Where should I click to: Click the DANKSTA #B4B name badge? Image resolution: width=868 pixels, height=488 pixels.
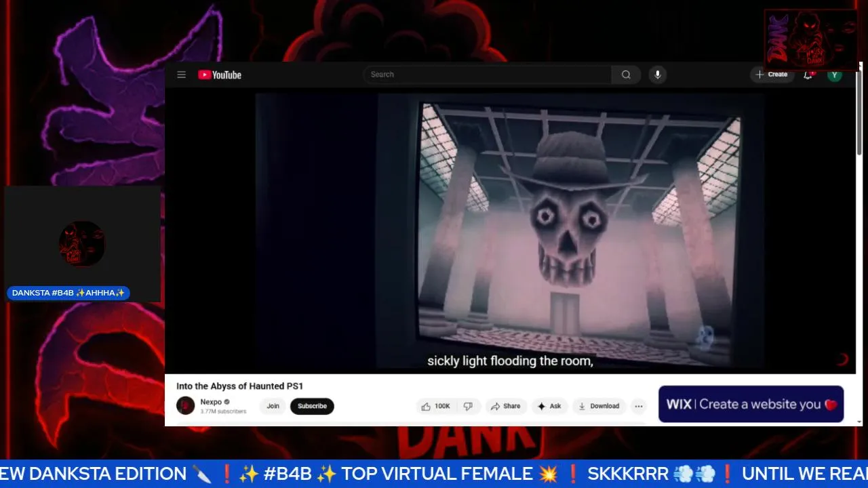pyautogui.click(x=68, y=293)
